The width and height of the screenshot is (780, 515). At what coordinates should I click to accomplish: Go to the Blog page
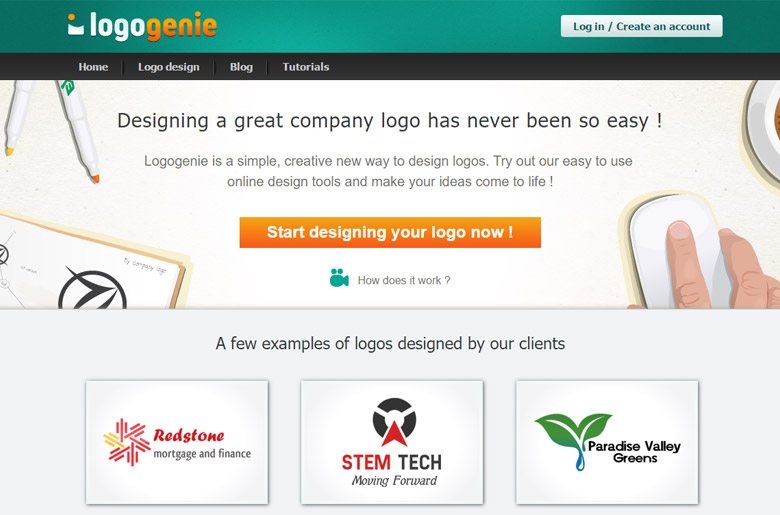241,67
